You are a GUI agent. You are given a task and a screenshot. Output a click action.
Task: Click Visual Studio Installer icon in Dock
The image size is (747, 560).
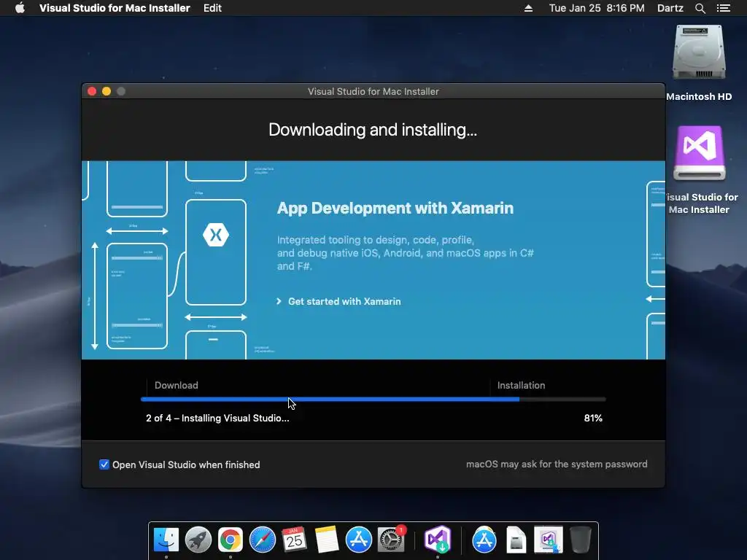pyautogui.click(x=438, y=540)
